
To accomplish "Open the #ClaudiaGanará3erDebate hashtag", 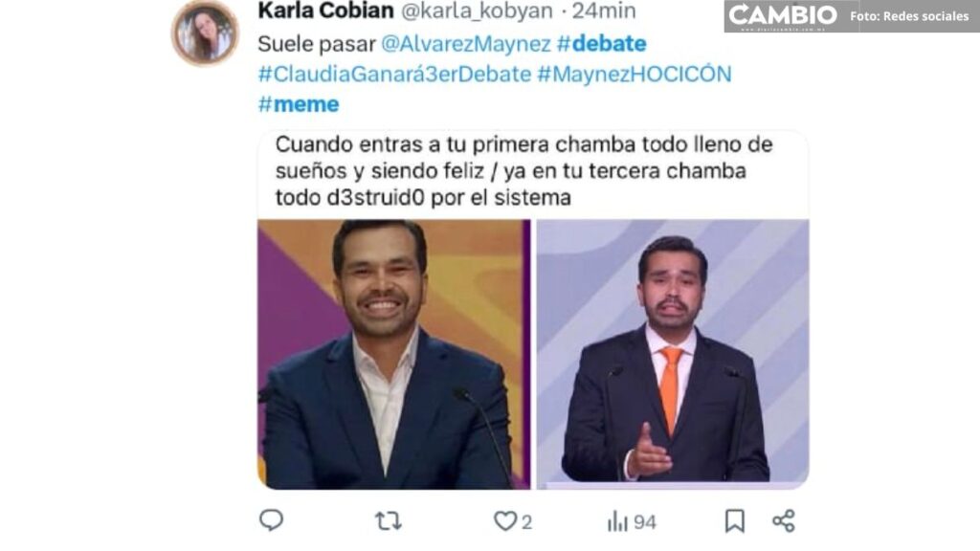I will click(394, 75).
